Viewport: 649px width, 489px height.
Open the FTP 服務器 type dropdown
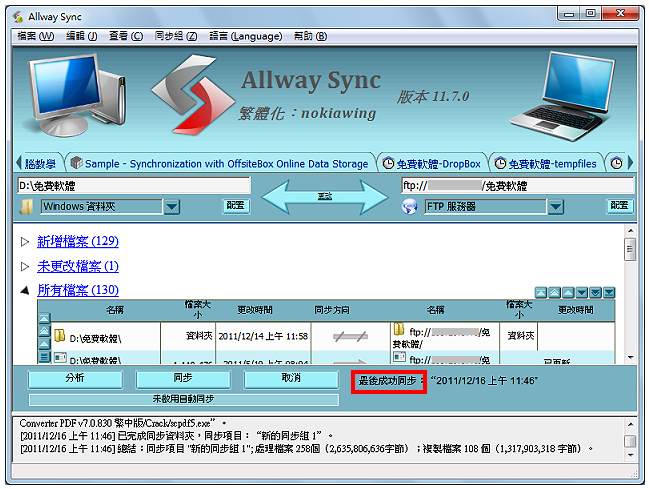555,206
